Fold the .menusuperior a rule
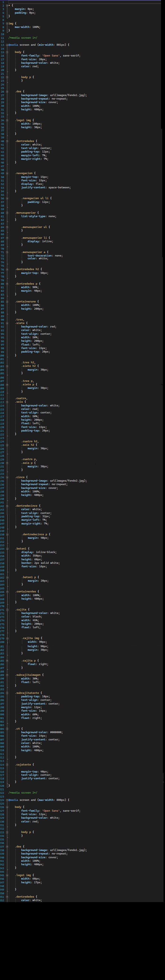 (x=7, y=252)
